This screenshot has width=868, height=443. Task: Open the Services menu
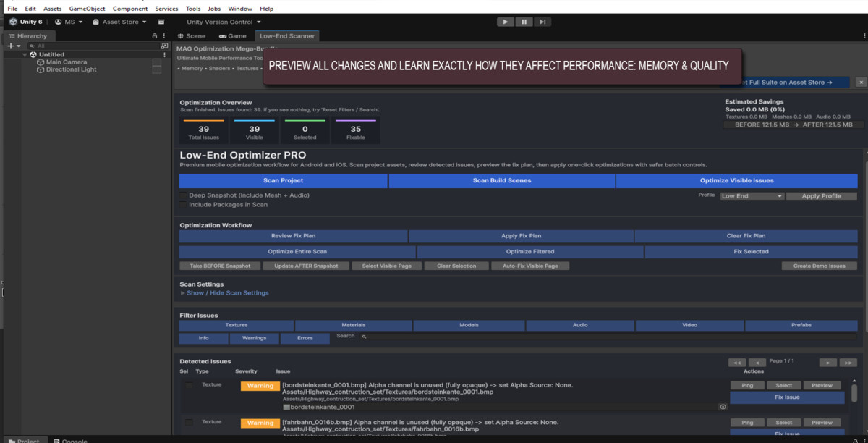click(x=166, y=9)
